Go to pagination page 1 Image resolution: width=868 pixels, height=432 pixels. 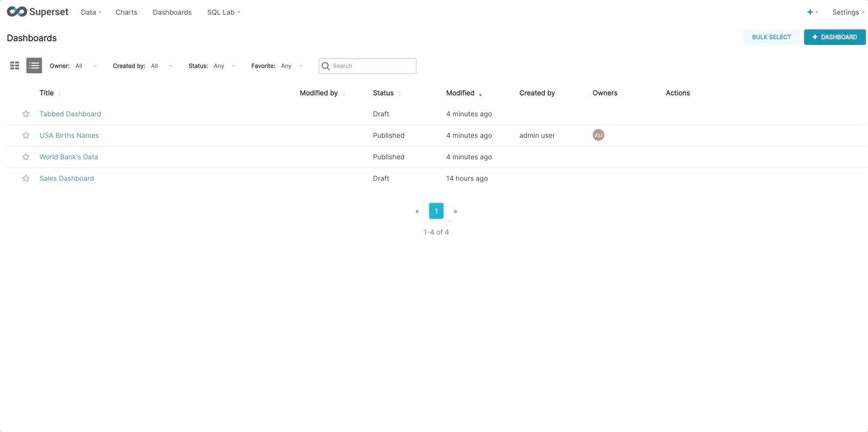coord(436,211)
